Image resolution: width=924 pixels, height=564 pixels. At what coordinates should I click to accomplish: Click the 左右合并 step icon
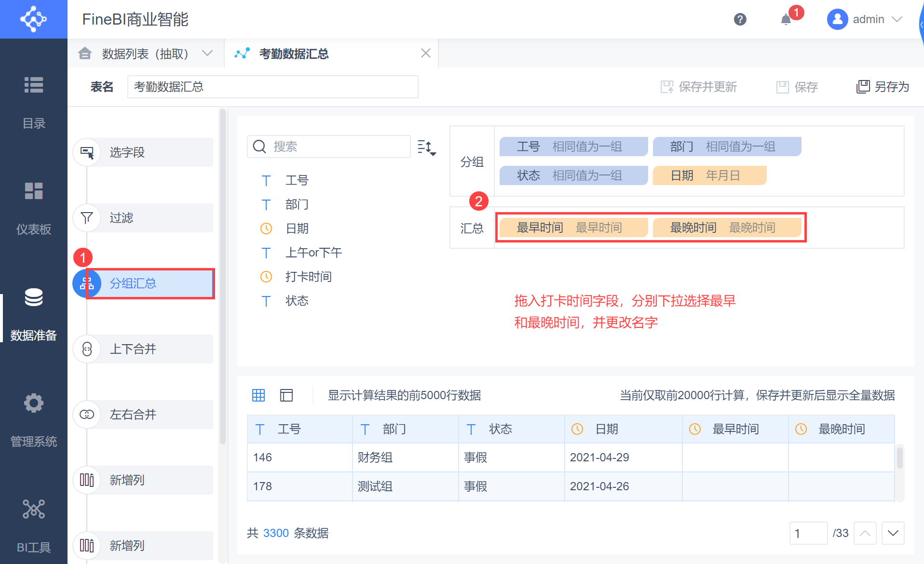pos(87,415)
